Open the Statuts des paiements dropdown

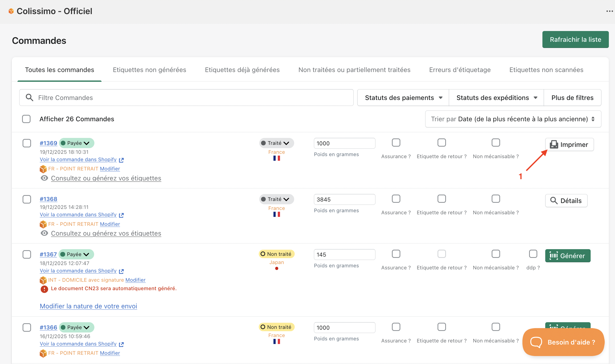(403, 98)
